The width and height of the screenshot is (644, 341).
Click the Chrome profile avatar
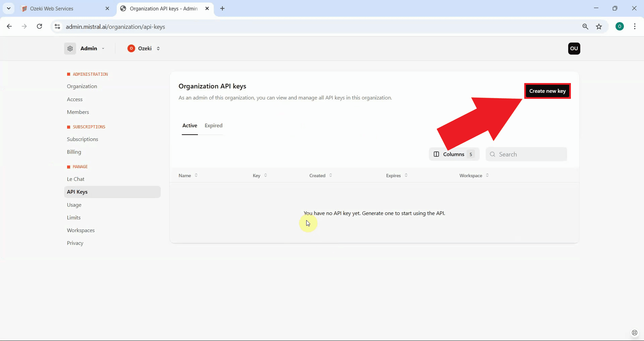click(620, 26)
